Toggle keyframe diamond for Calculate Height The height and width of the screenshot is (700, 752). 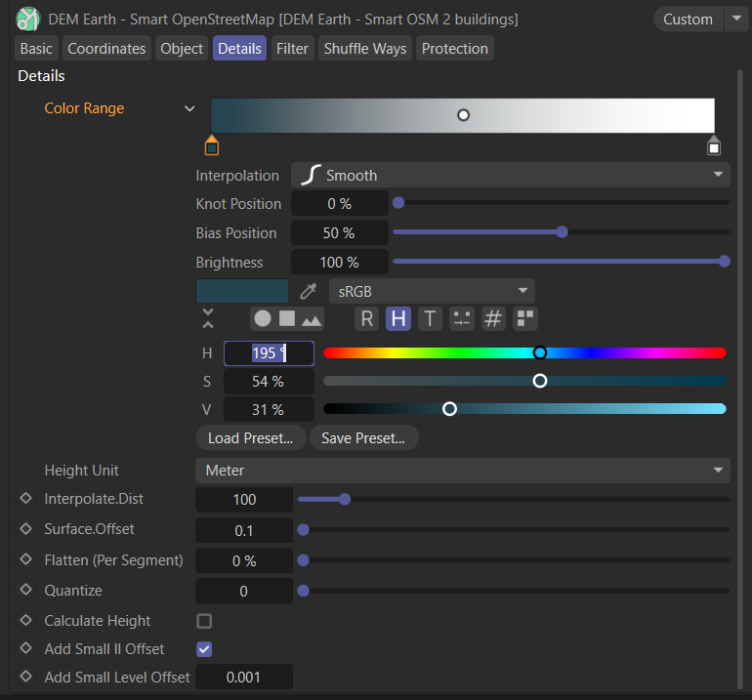(26, 620)
